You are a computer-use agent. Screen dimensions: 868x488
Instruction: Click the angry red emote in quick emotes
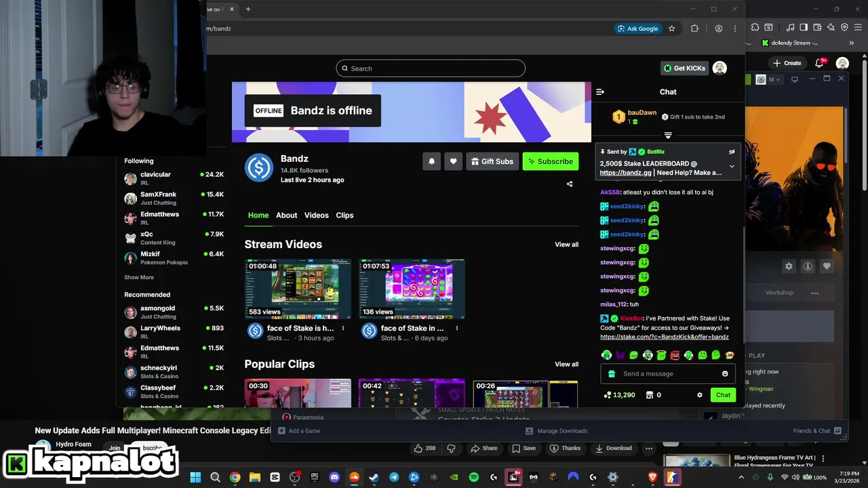click(x=675, y=355)
